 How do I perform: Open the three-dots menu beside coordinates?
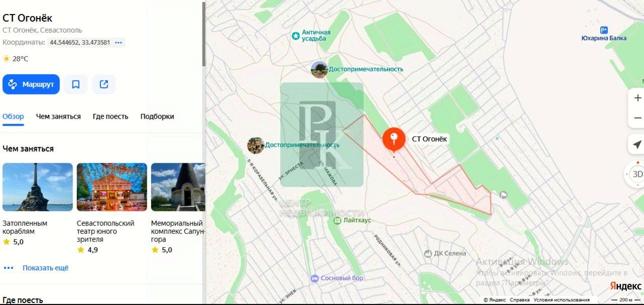pos(119,43)
